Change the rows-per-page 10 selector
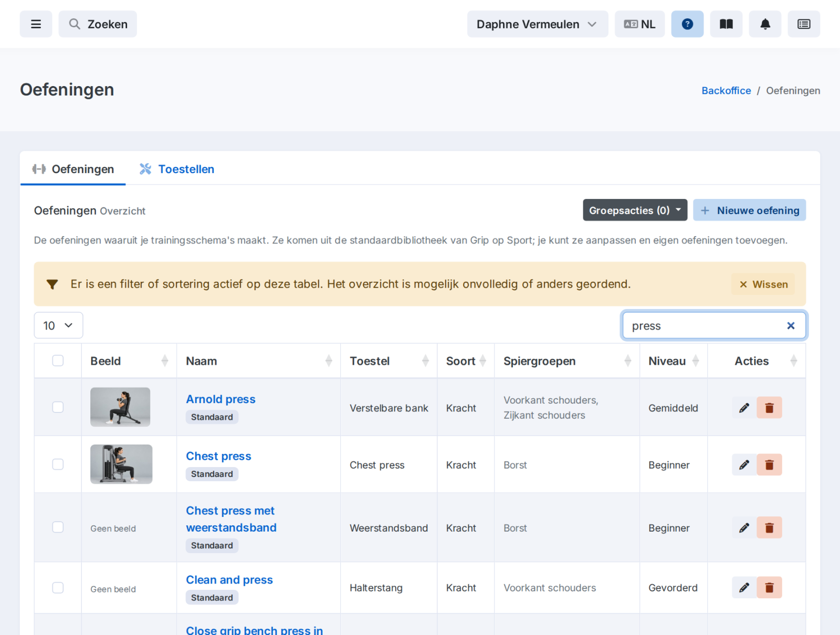 coord(58,325)
